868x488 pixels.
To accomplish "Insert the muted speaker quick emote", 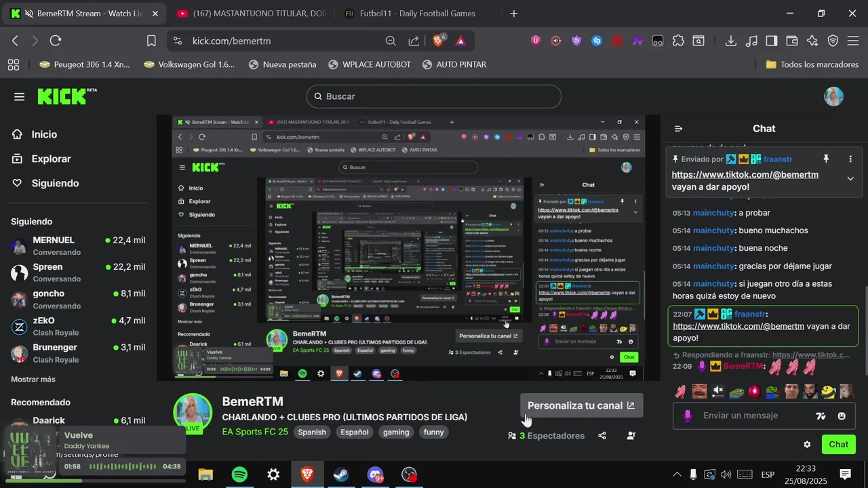I will [718, 391].
